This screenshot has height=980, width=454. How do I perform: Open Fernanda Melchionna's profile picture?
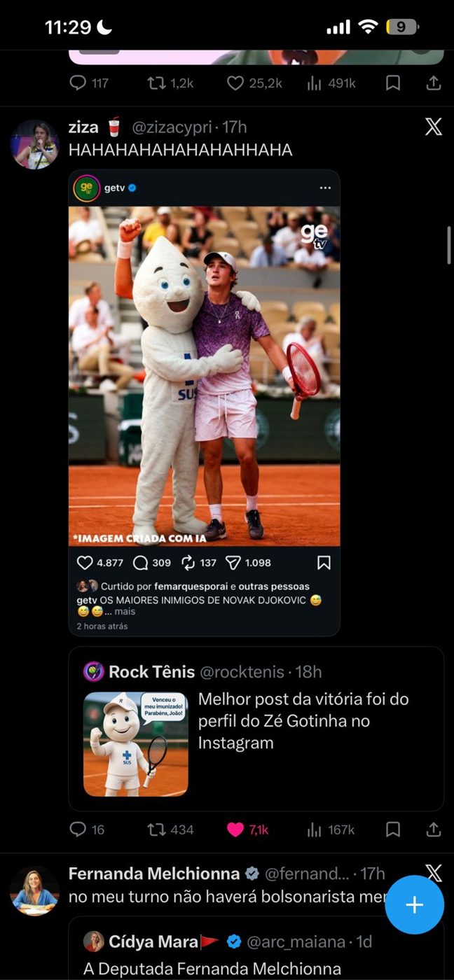(34, 890)
